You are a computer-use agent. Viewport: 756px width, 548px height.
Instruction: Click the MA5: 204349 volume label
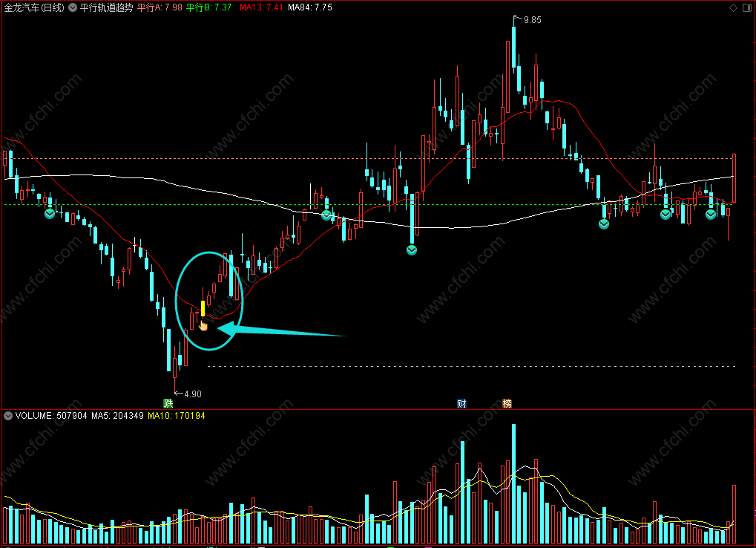(118, 416)
